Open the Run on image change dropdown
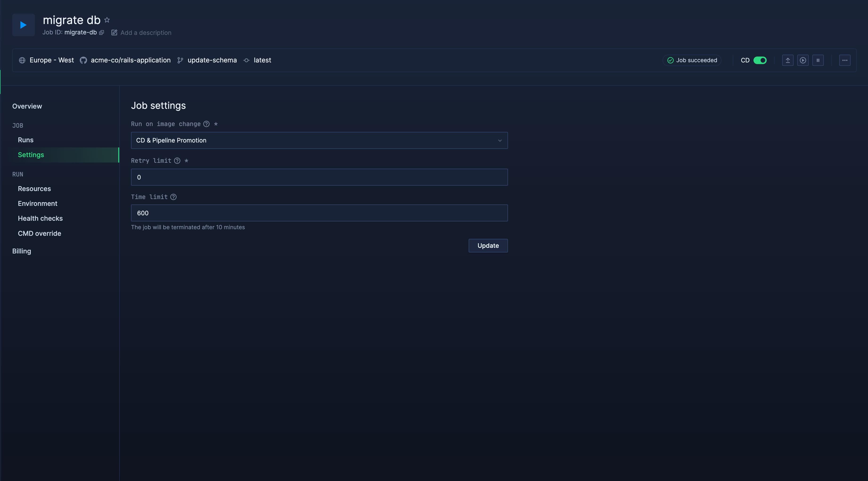The height and width of the screenshot is (481, 868). tap(319, 140)
